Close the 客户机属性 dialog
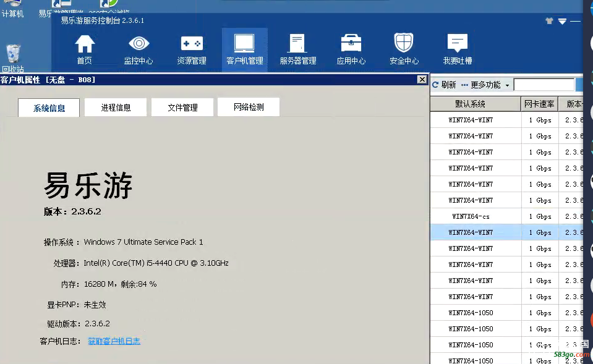593x364 pixels. [422, 79]
